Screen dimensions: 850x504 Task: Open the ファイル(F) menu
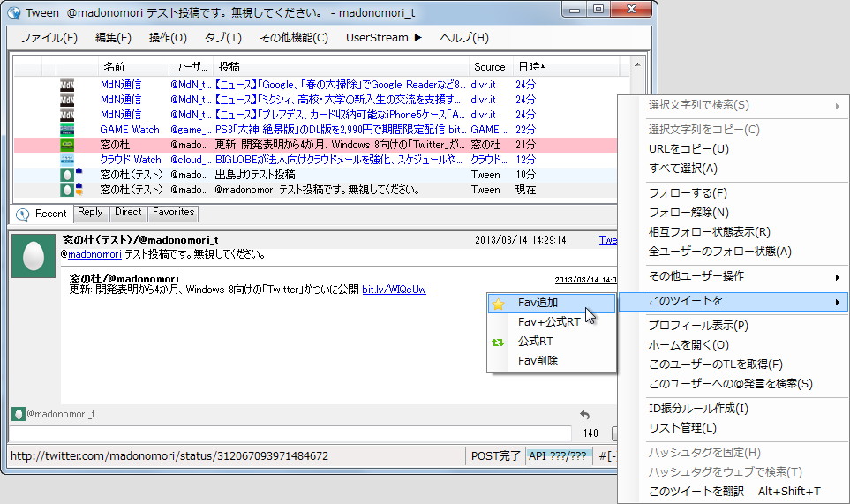(49, 37)
